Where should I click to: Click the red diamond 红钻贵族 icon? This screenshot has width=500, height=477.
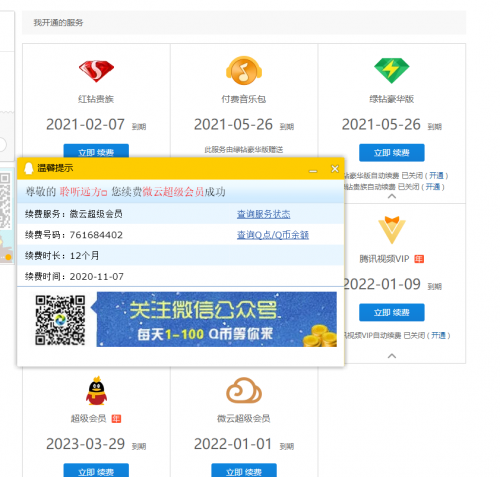pyautogui.click(x=96, y=71)
